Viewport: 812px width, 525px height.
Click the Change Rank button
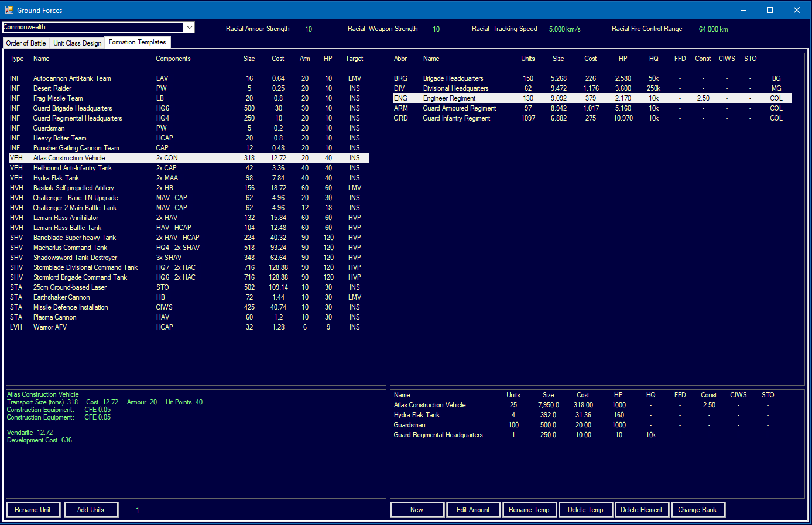[698, 510]
